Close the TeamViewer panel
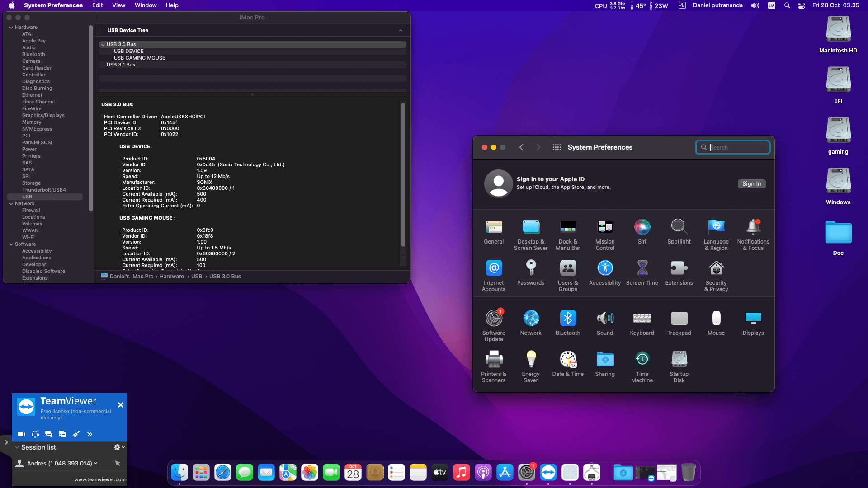The width and height of the screenshot is (868, 488). coord(121,405)
